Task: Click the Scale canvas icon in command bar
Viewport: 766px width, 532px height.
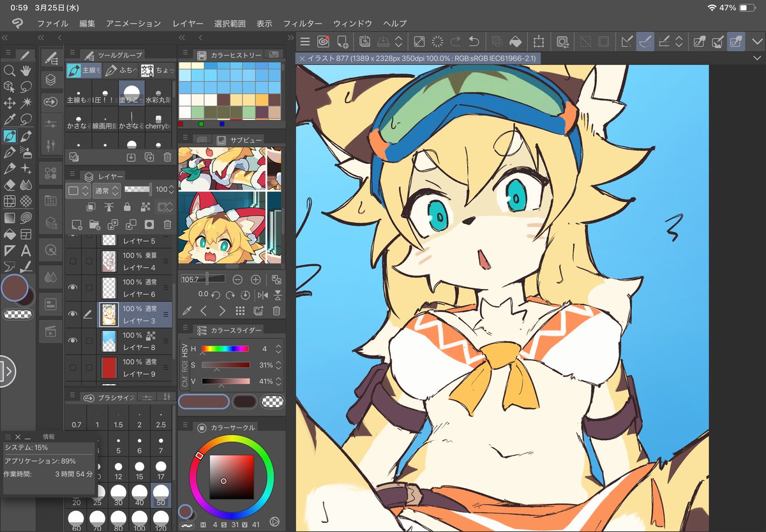Action: click(419, 42)
